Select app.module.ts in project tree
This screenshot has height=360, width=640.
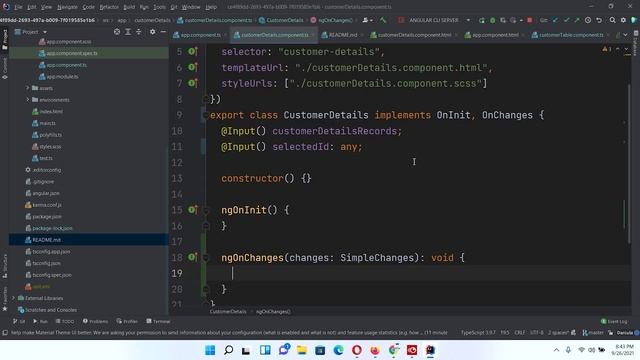pyautogui.click(x=62, y=76)
